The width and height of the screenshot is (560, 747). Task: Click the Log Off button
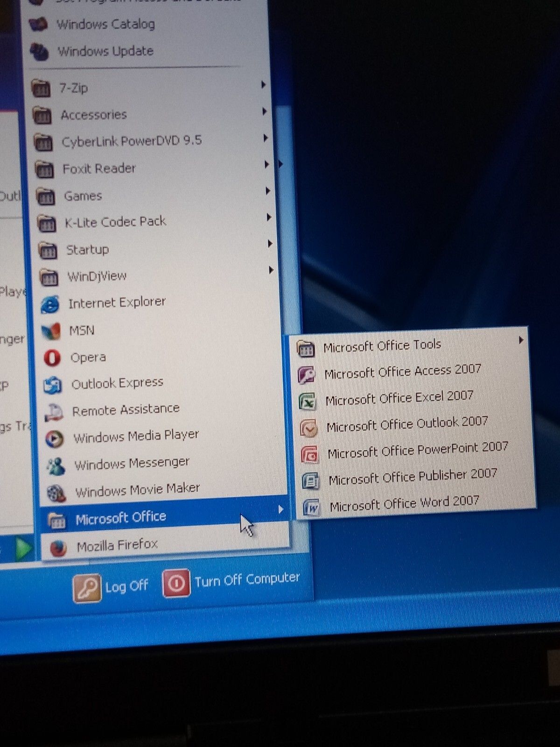111,586
